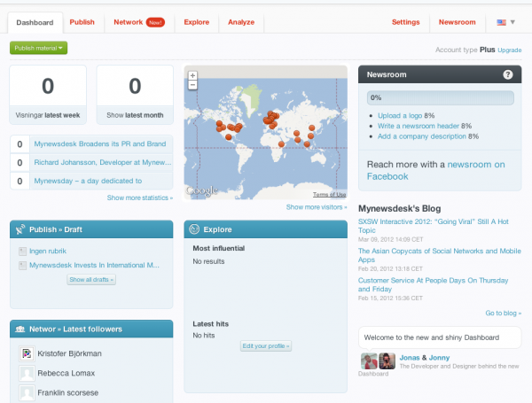Viewport: 532px width, 403px height.
Task: Open Customer Service At People Days post
Action: (433, 284)
